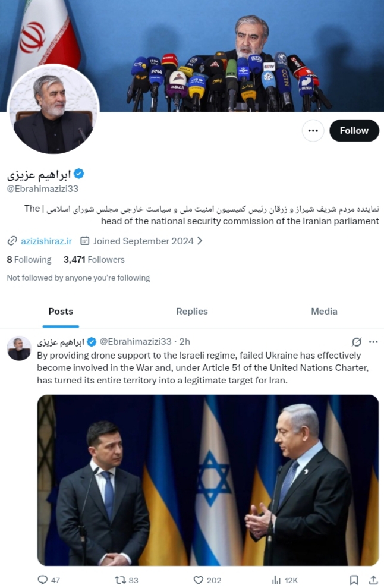The height and width of the screenshot is (588, 384).
Task: Open the azizishiraz.ir website link
Action: (46, 241)
